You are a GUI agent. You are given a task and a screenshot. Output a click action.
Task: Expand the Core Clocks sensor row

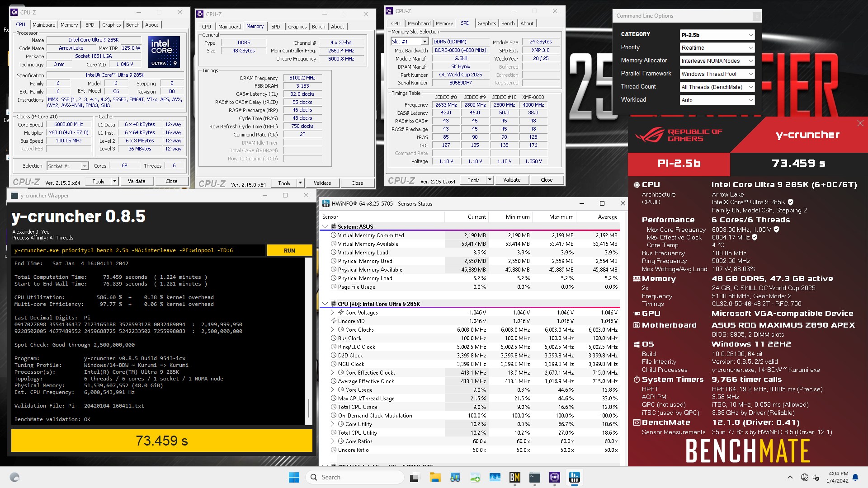(x=332, y=329)
